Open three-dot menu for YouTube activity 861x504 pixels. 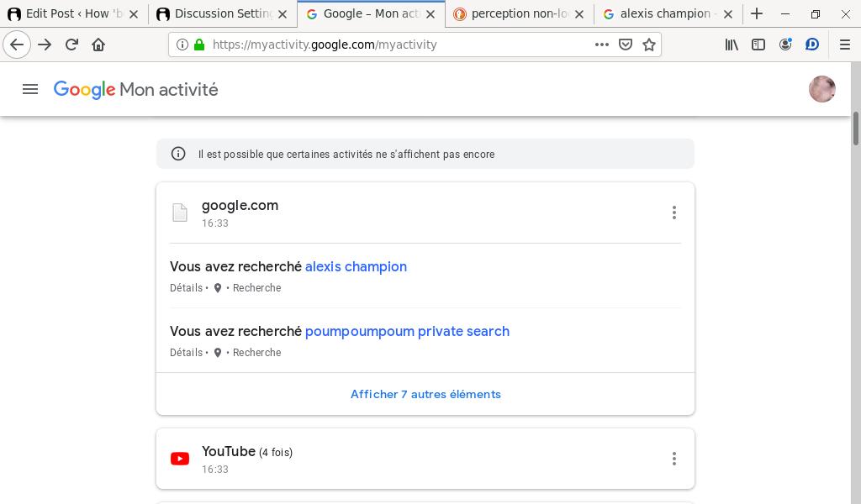[x=673, y=459]
